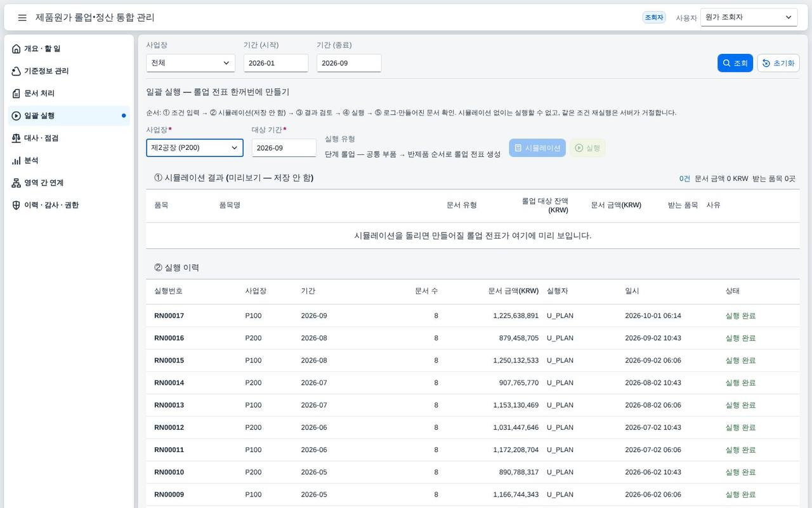Click the 이력 · 감사 · 권한 shield icon
812x508 pixels.
pyautogui.click(x=16, y=205)
